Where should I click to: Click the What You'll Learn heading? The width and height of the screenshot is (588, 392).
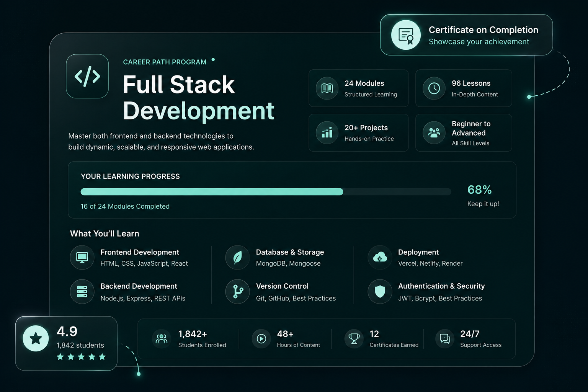coord(105,234)
